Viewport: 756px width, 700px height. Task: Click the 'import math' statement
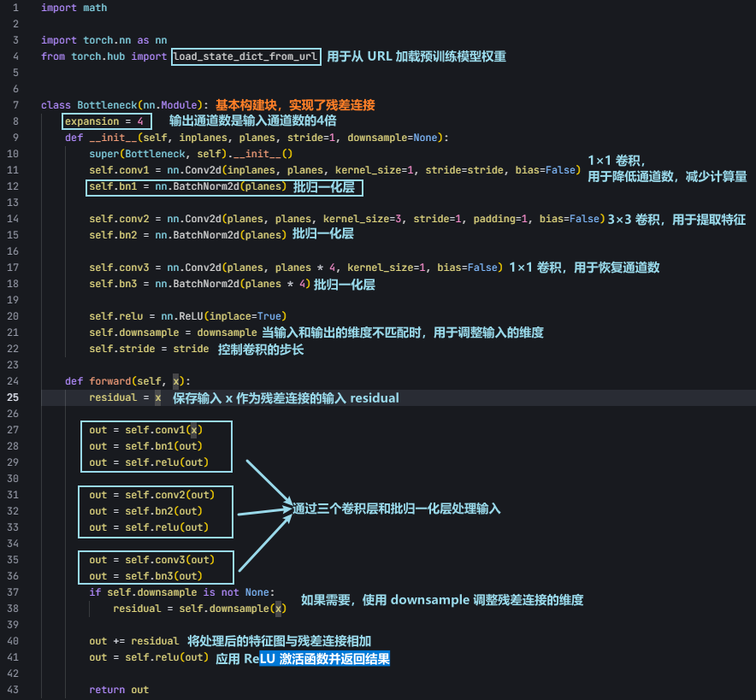click(74, 8)
